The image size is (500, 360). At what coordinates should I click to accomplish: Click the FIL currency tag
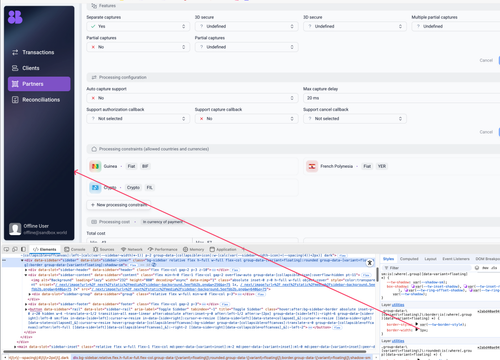pyautogui.click(x=149, y=187)
